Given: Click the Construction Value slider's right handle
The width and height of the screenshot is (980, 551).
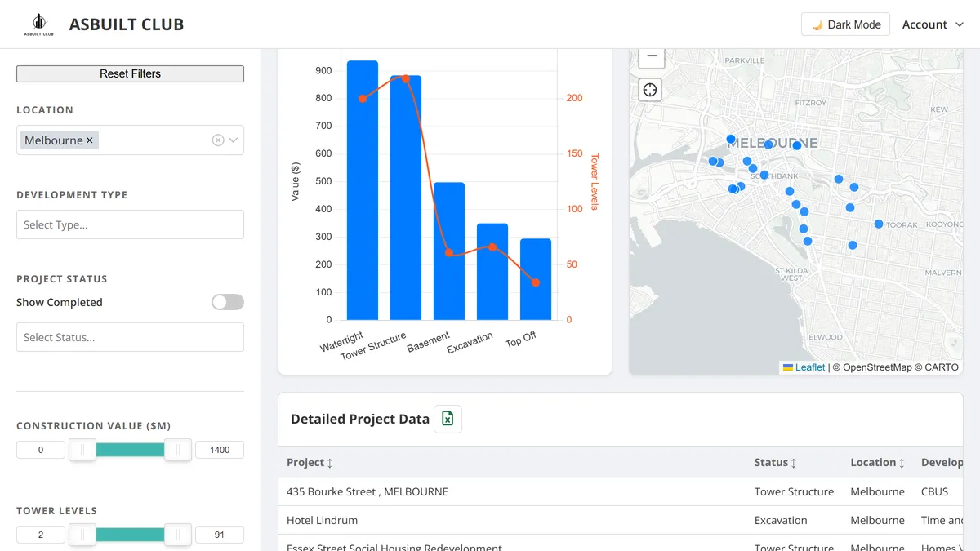Looking at the screenshot, I should pyautogui.click(x=178, y=450).
